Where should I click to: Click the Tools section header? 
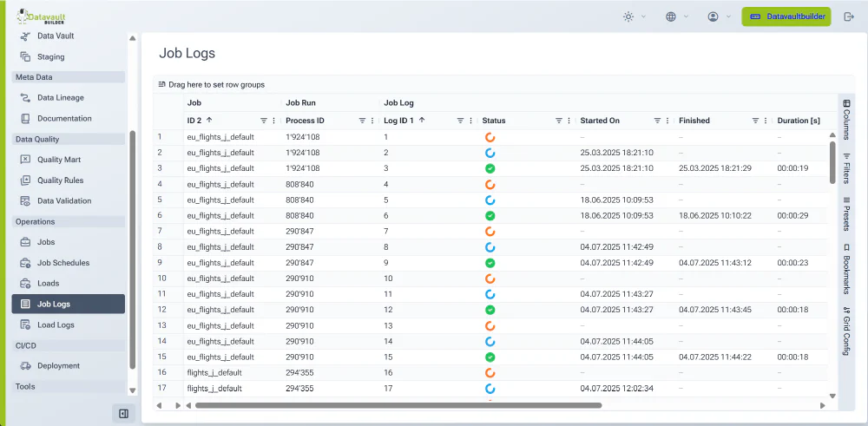[x=68, y=386]
